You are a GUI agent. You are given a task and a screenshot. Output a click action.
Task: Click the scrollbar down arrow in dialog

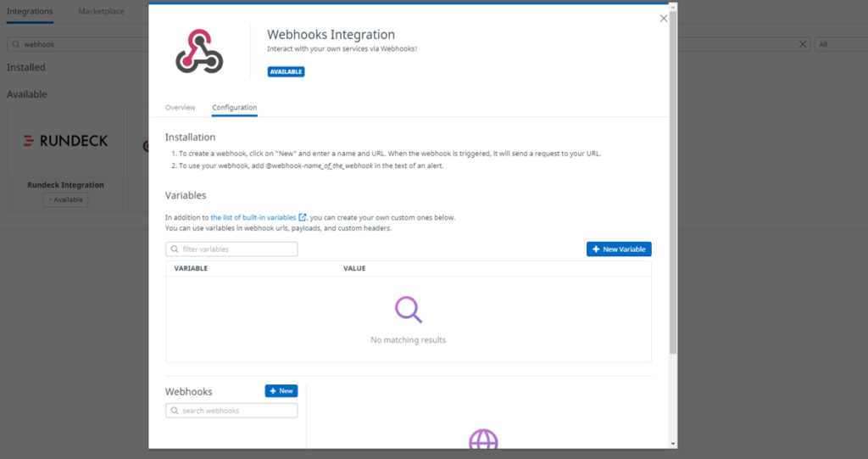point(672,444)
